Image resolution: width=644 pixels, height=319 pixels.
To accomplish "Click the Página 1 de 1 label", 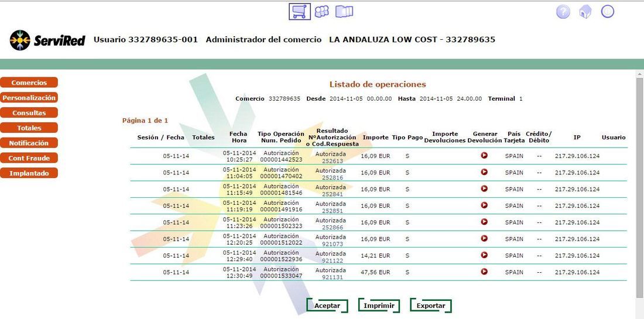I will pyautogui.click(x=145, y=121).
